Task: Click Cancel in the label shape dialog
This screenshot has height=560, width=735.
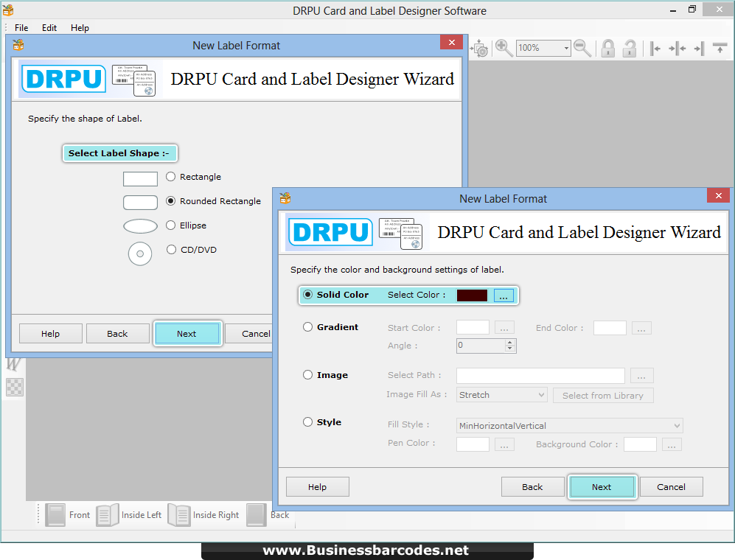Action: point(249,334)
